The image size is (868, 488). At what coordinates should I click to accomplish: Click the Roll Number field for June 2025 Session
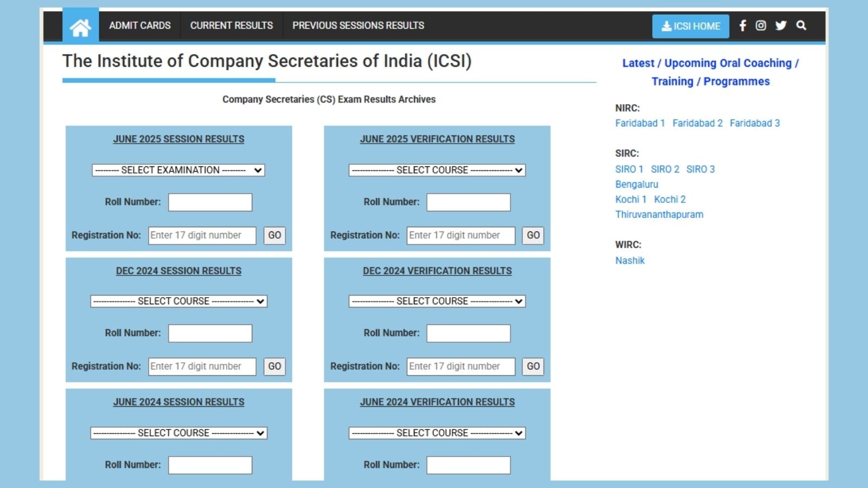coord(209,202)
